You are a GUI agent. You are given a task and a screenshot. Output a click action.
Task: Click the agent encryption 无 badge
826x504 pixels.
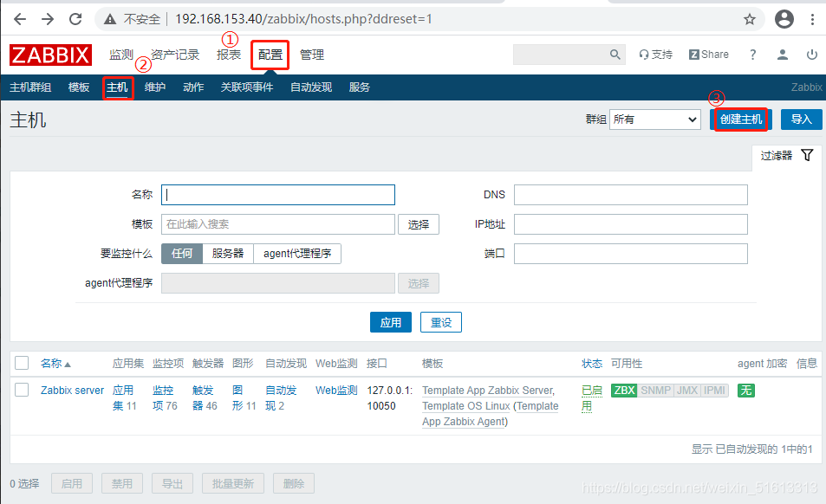746,391
